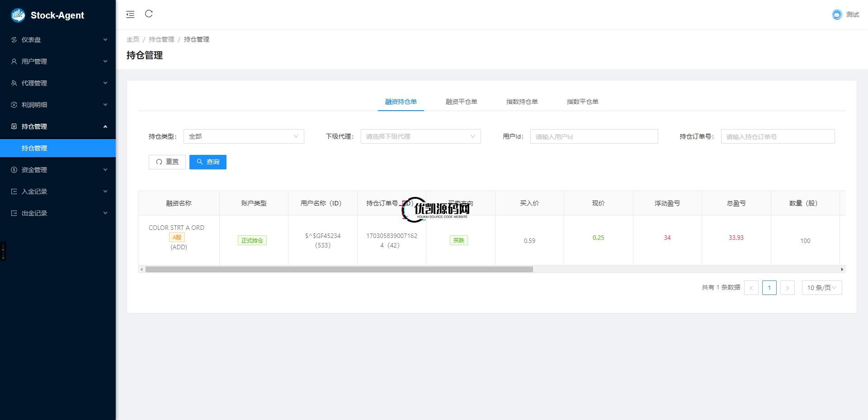Screen dimensions: 868x420
Task: Open the 持仓类型 dropdown showing 全部
Action: point(244,136)
